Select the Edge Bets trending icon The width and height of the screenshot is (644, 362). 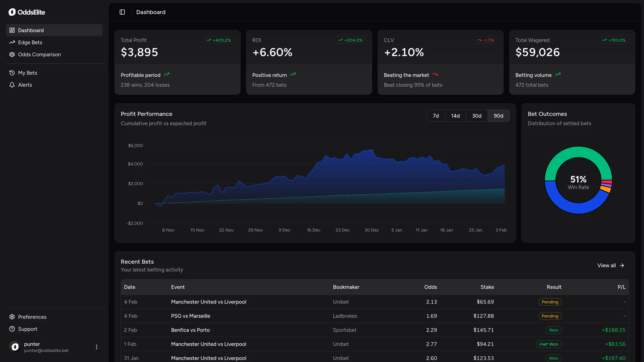[12, 42]
